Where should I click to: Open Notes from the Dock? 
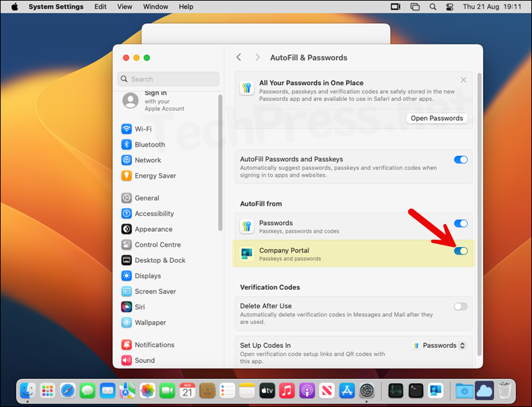click(247, 390)
